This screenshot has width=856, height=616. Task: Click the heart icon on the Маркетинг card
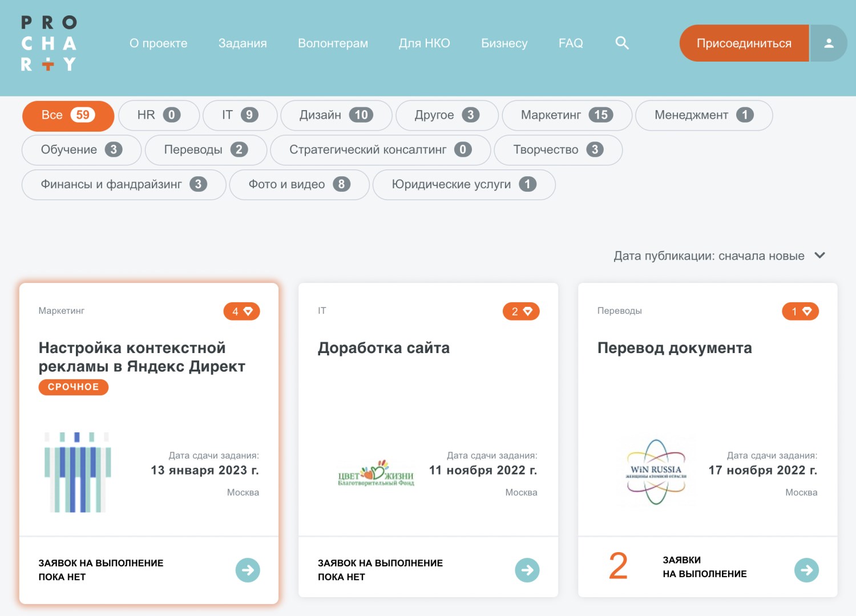coord(241,311)
